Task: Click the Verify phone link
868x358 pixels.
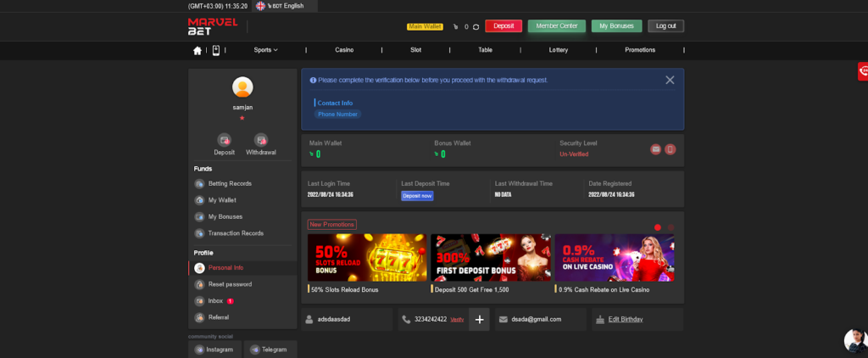Action: click(x=457, y=320)
